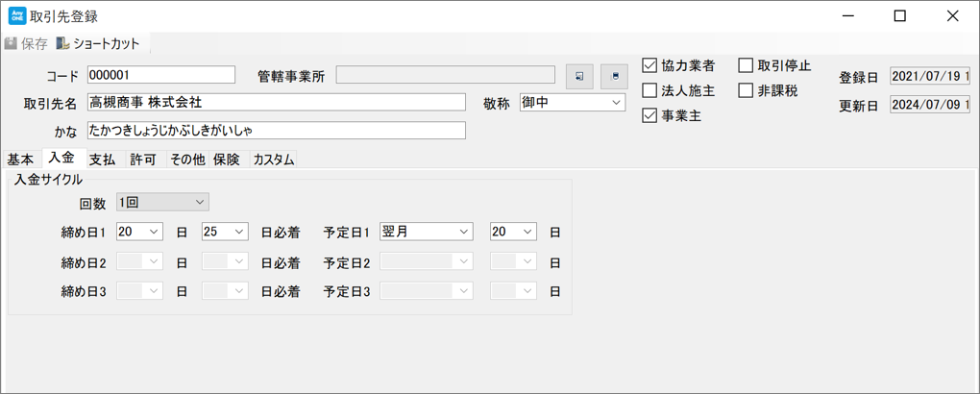Toggle the 非課税 checkbox
Viewport: 980px width, 394px height.
point(746,91)
